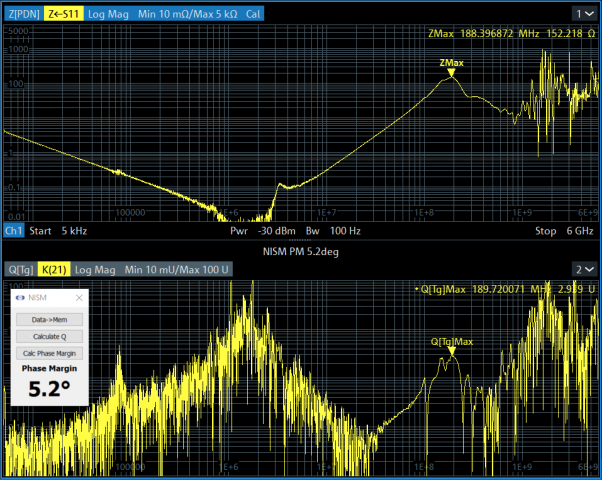The image size is (602, 480).
Task: Click the 1E+9 x-axis label in bottom graph
Action: (522, 467)
